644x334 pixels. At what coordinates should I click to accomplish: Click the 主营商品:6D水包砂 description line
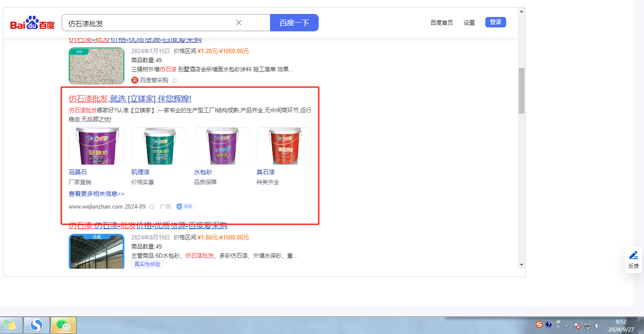(x=214, y=256)
